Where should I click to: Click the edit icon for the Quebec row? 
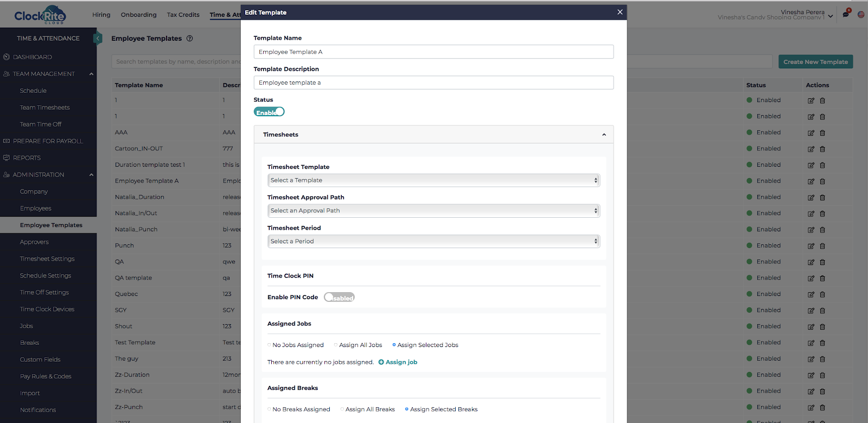point(810,295)
